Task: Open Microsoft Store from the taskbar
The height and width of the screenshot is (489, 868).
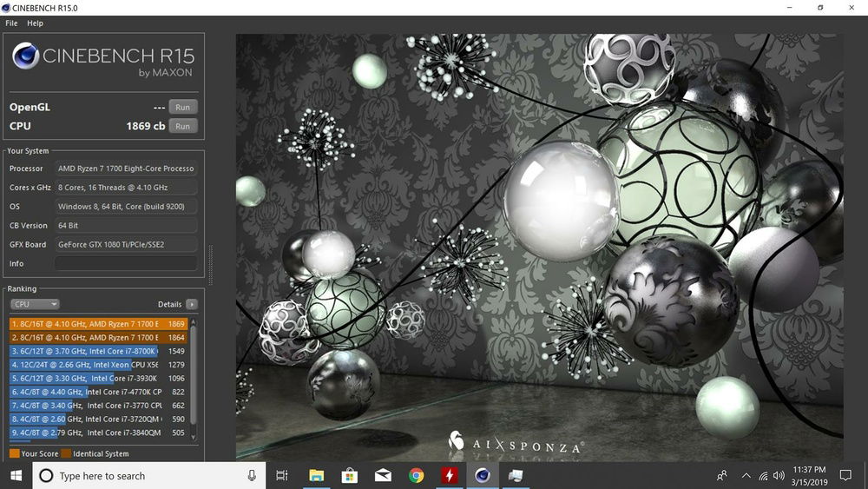Action: pos(350,476)
